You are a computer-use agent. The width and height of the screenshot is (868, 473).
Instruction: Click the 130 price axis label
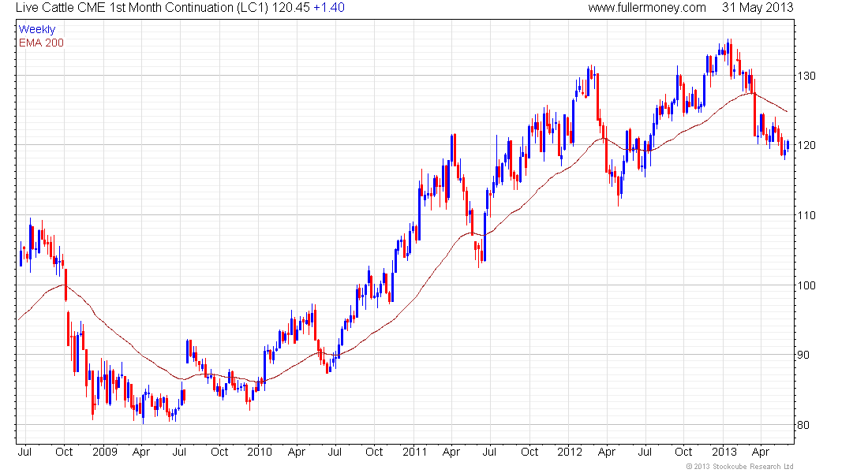806,76
